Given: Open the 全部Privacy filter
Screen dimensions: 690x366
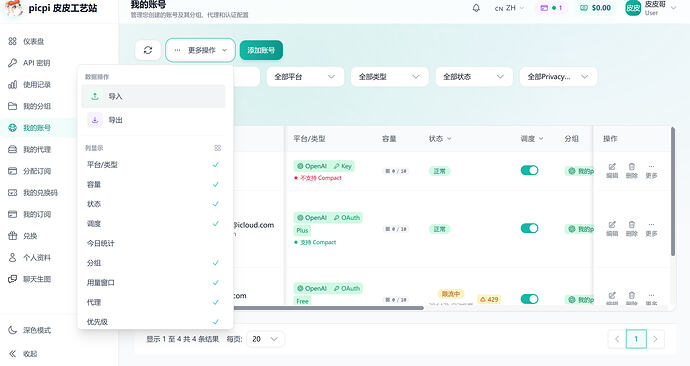Looking at the screenshot, I should point(558,77).
